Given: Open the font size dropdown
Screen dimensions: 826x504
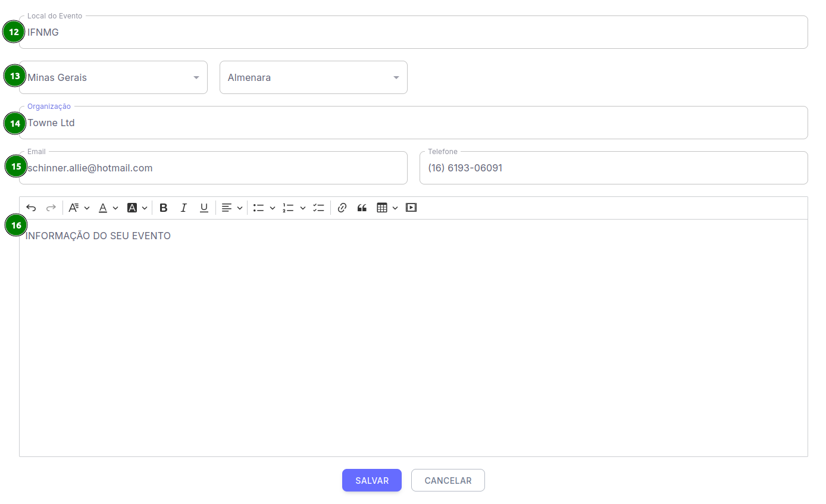Looking at the screenshot, I should click(79, 208).
